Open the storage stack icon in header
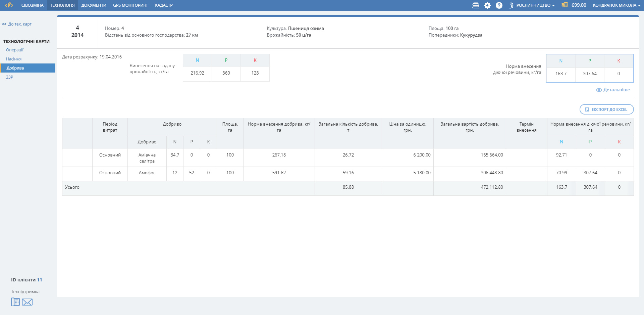 tap(475, 5)
